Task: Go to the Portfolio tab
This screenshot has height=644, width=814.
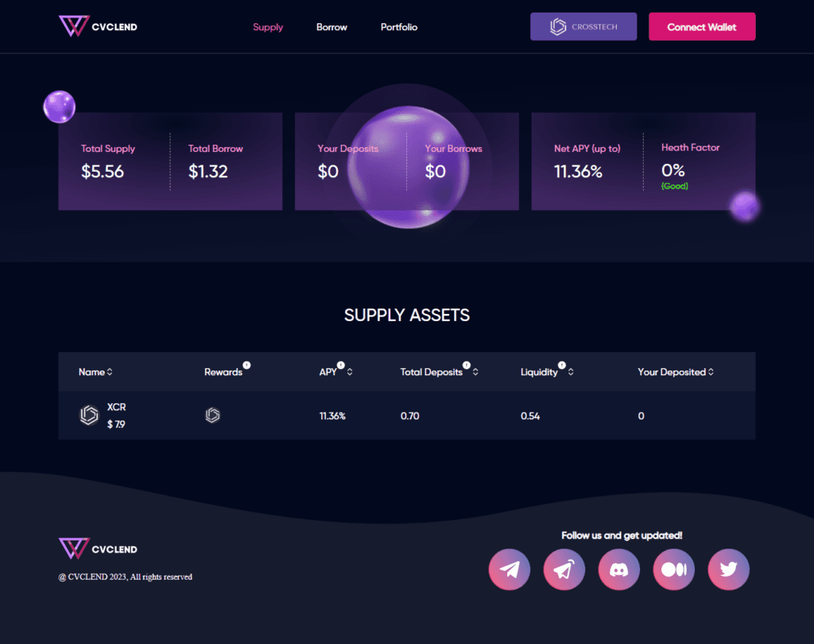Action: tap(399, 27)
